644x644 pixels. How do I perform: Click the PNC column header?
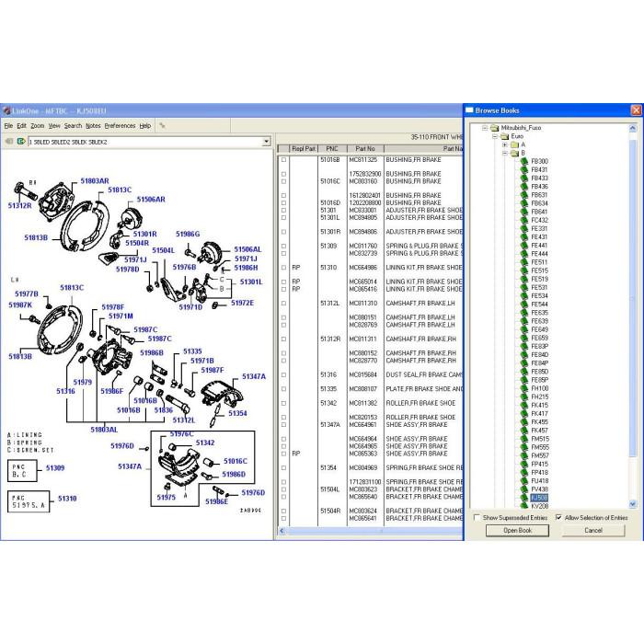point(332,149)
